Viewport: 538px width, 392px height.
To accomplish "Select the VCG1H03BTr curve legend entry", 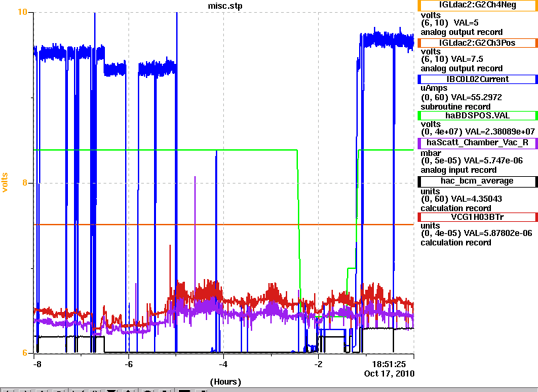I will click(x=477, y=217).
